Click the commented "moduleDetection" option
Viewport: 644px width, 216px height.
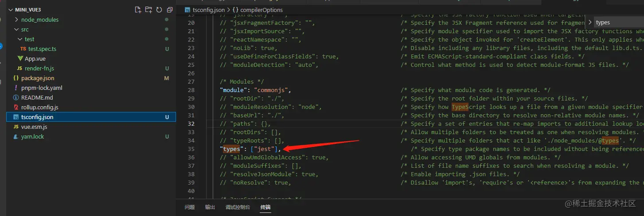click(269, 65)
